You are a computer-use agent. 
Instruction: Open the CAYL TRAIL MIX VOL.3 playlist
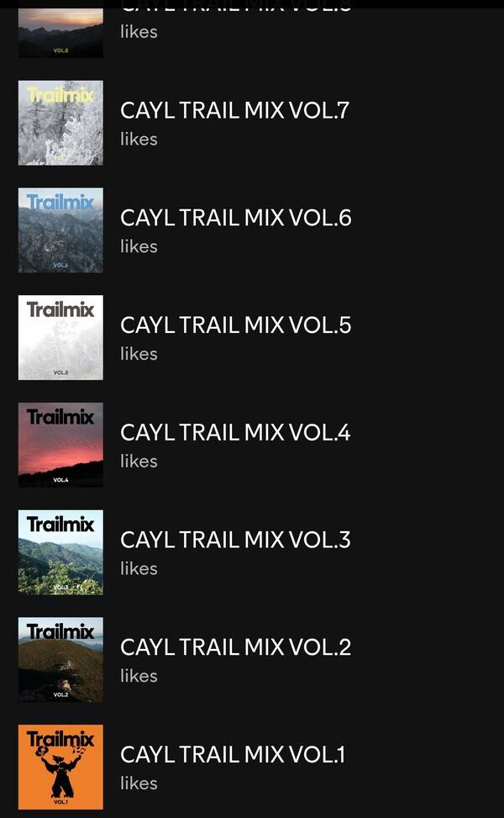coord(235,541)
